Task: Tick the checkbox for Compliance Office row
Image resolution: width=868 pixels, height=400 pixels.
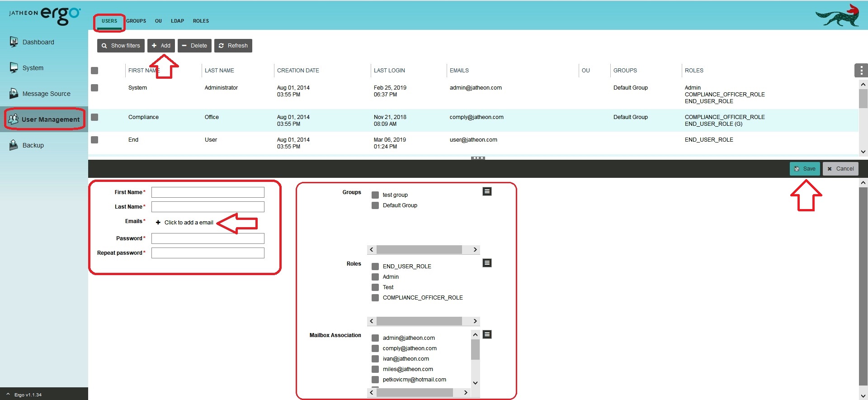Action: 94,117
